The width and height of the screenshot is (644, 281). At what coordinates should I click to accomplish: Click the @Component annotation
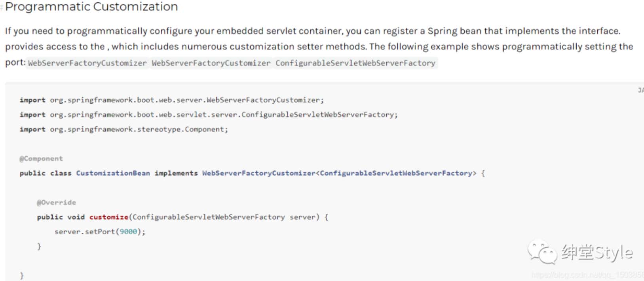pyautogui.click(x=41, y=159)
